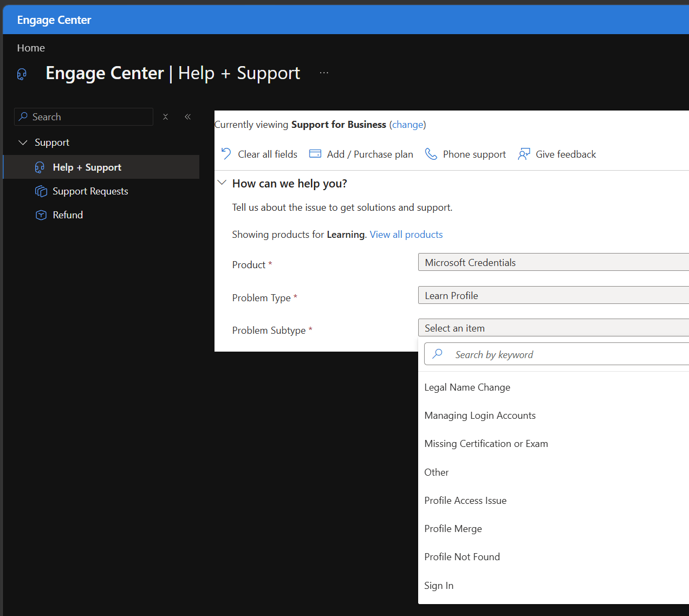Collapse the How can we help you section
This screenshot has width=689, height=616.
(222, 183)
